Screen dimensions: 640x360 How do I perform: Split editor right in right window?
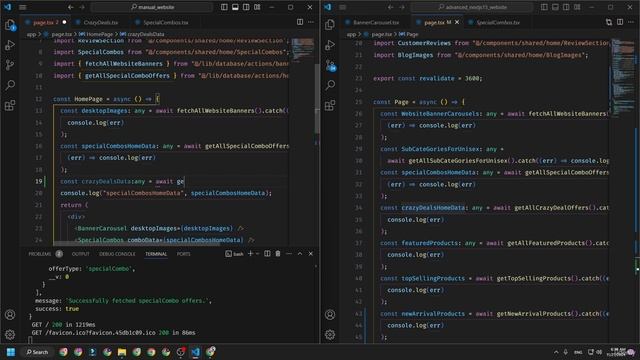[x=620, y=22]
